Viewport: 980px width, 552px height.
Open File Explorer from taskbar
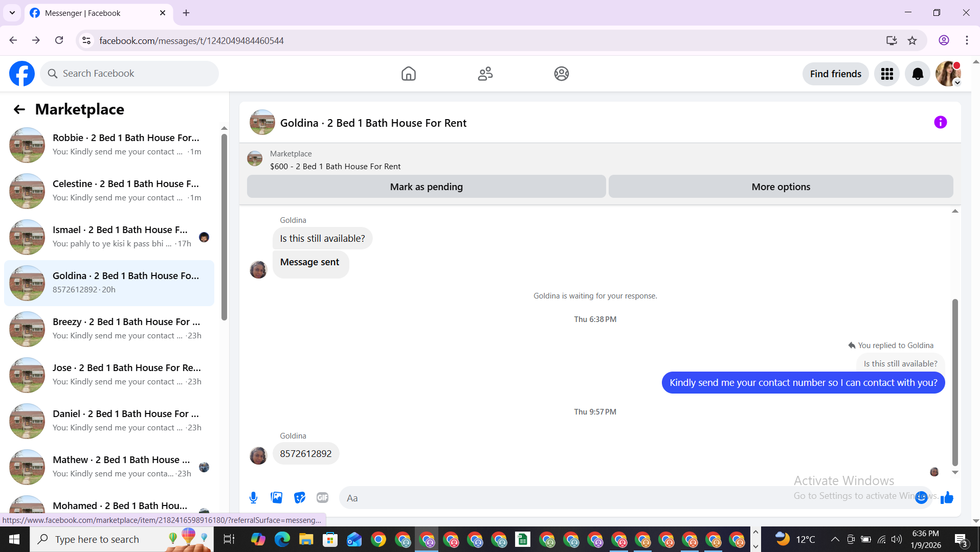coord(306,539)
